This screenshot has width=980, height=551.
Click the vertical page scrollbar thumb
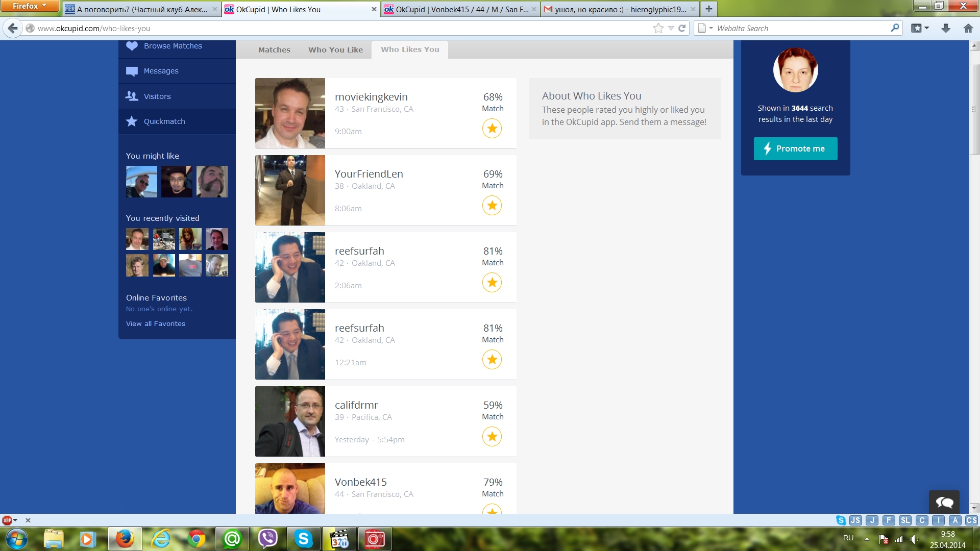(x=974, y=110)
